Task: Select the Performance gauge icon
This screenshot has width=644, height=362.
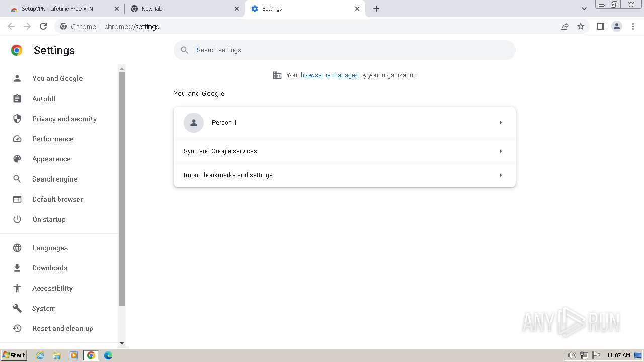Action: (x=17, y=139)
